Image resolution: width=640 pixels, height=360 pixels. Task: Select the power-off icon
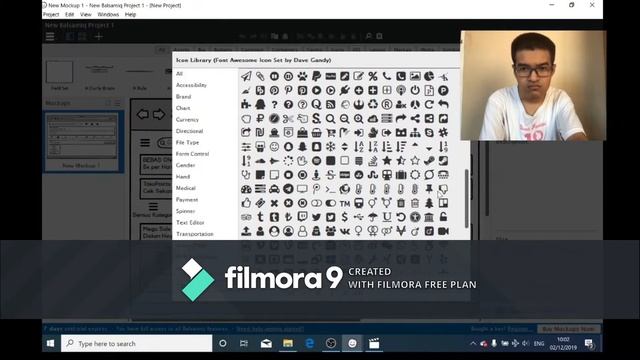point(415,90)
